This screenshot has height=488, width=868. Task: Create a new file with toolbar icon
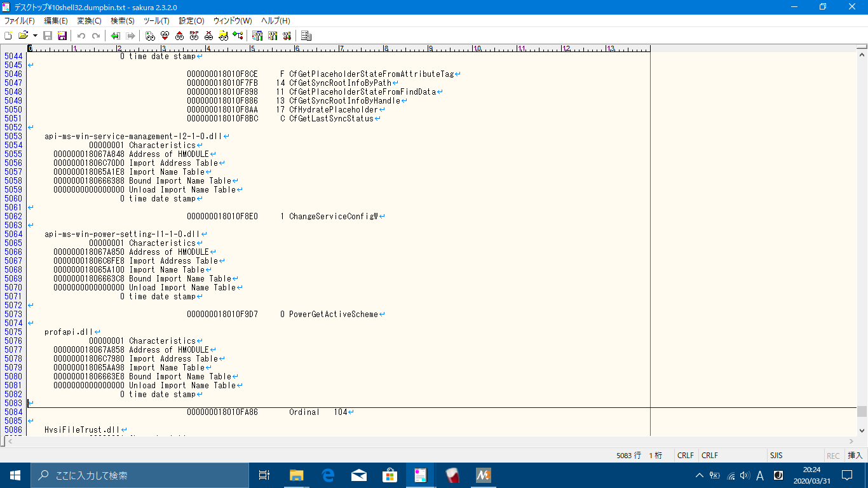coord(8,36)
